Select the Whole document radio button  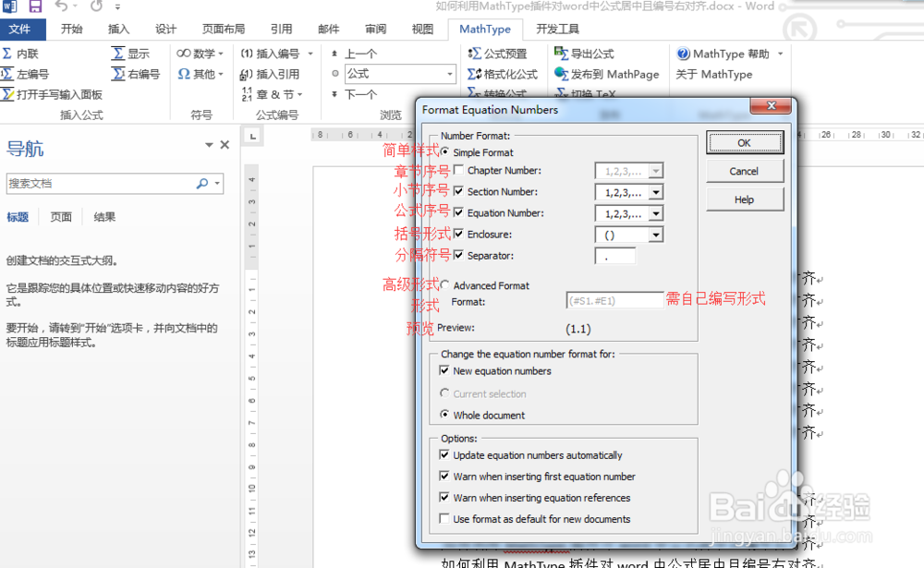pos(445,415)
